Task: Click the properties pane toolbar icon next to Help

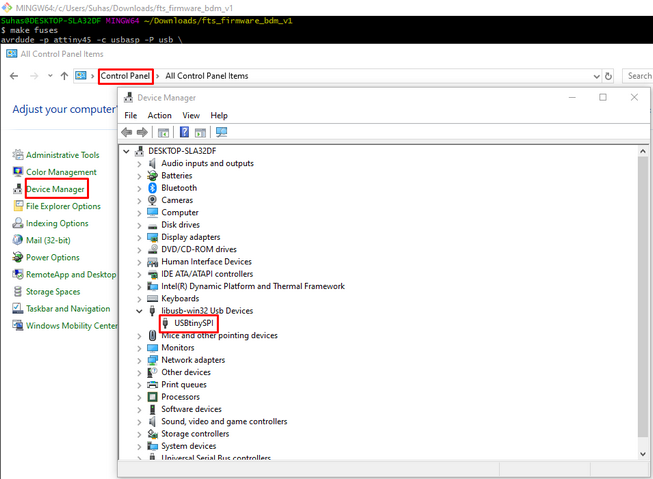Action: pyautogui.click(x=200, y=133)
